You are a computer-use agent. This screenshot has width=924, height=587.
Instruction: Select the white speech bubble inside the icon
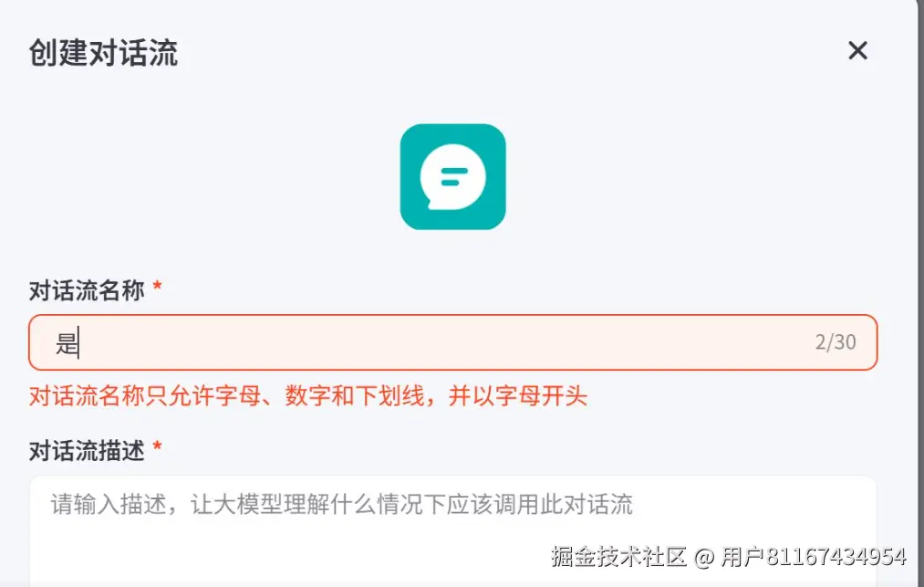452,177
